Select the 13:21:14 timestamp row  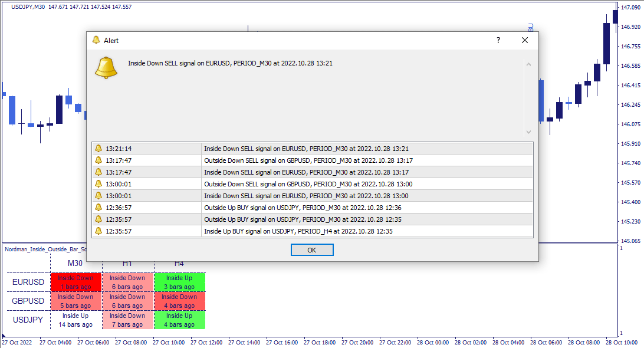tap(313, 149)
